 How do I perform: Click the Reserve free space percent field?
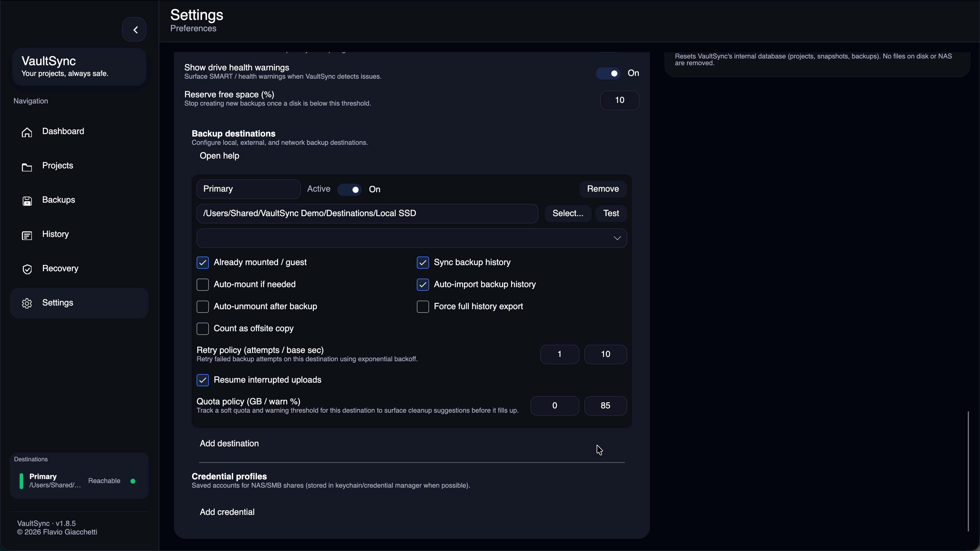(x=619, y=100)
